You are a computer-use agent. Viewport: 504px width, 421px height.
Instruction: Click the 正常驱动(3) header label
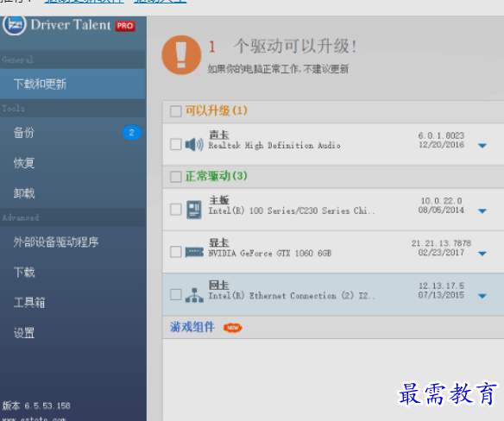tap(216, 176)
